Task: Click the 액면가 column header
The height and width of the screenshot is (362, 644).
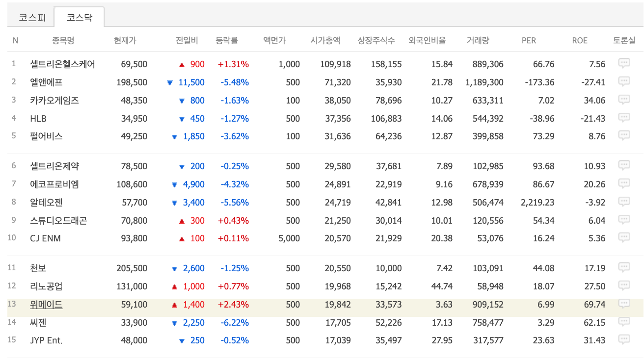Action: (274, 40)
